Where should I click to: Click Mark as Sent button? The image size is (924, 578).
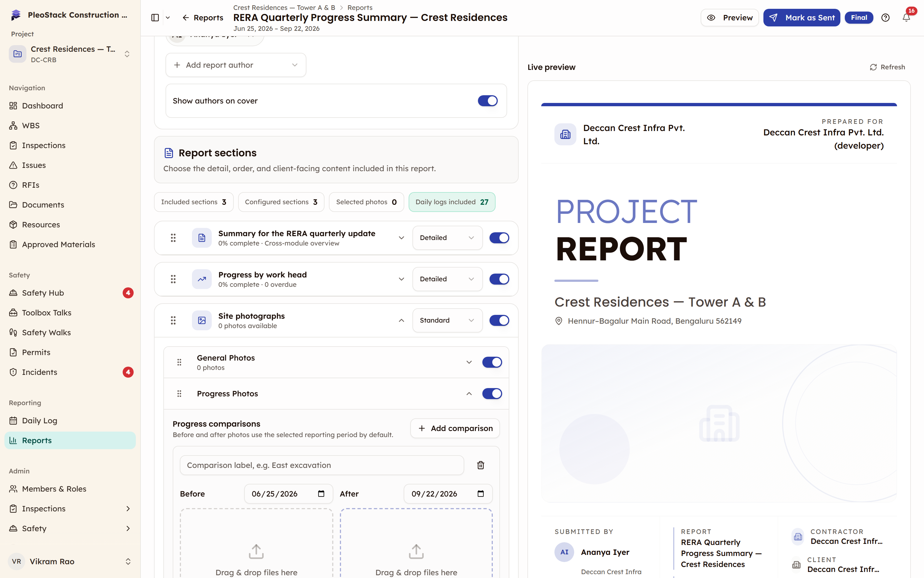pyautogui.click(x=801, y=18)
